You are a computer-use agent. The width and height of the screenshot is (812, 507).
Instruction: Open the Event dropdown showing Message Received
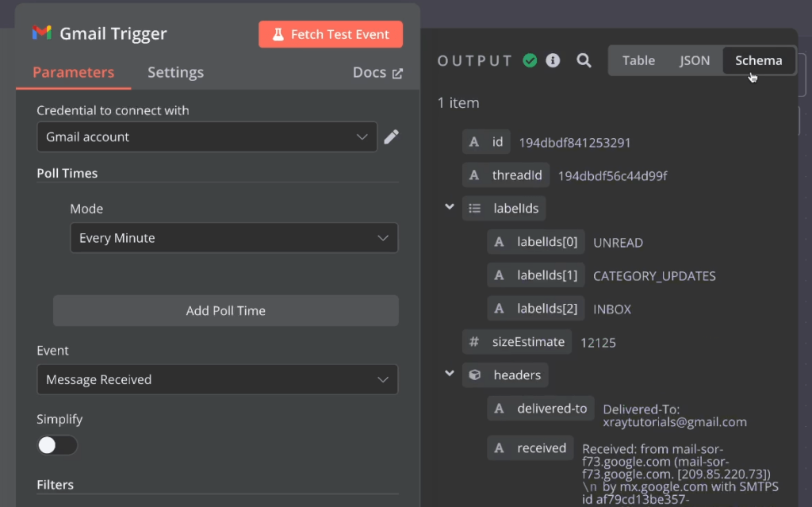click(x=216, y=379)
